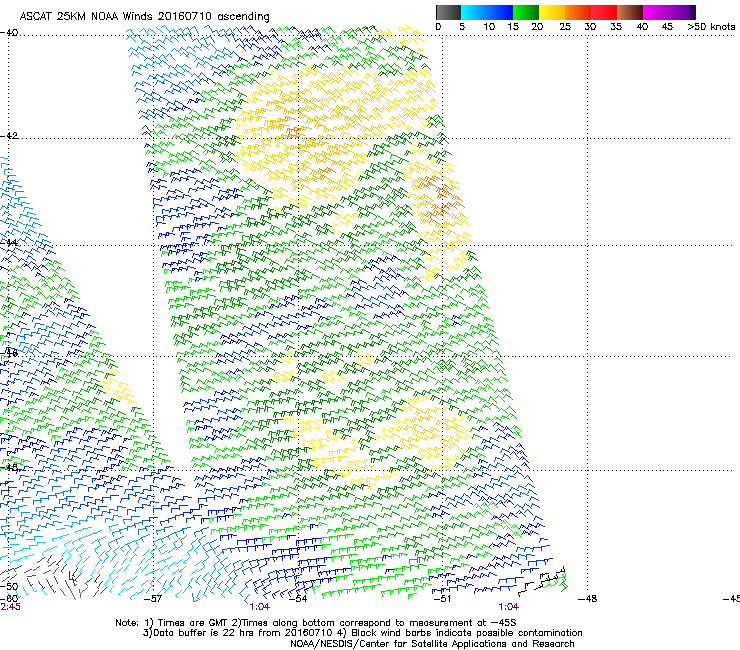Click the '-44' latitude axis label
This screenshot has width=740, height=650.
click(9, 243)
